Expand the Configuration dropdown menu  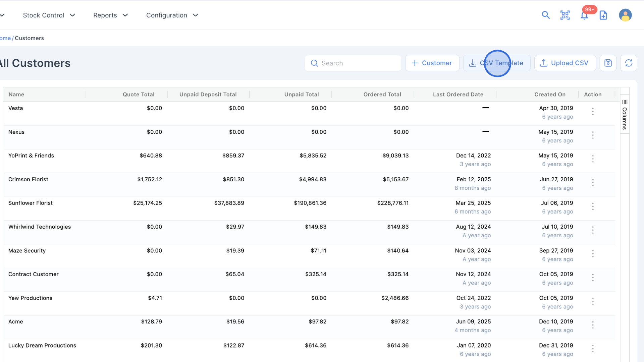(172, 15)
